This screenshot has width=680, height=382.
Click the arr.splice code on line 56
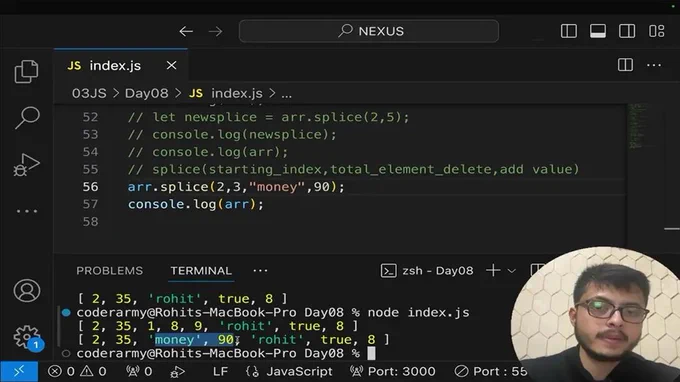coord(236,187)
